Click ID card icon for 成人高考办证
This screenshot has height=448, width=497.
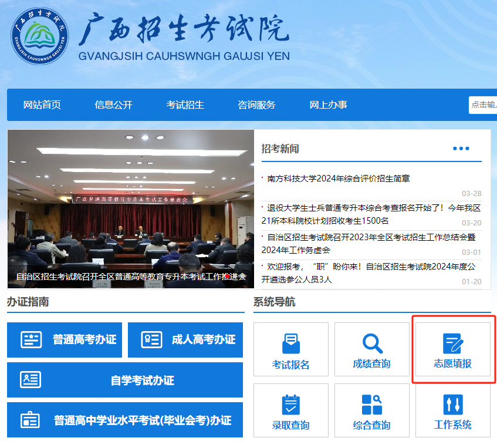tap(152, 339)
